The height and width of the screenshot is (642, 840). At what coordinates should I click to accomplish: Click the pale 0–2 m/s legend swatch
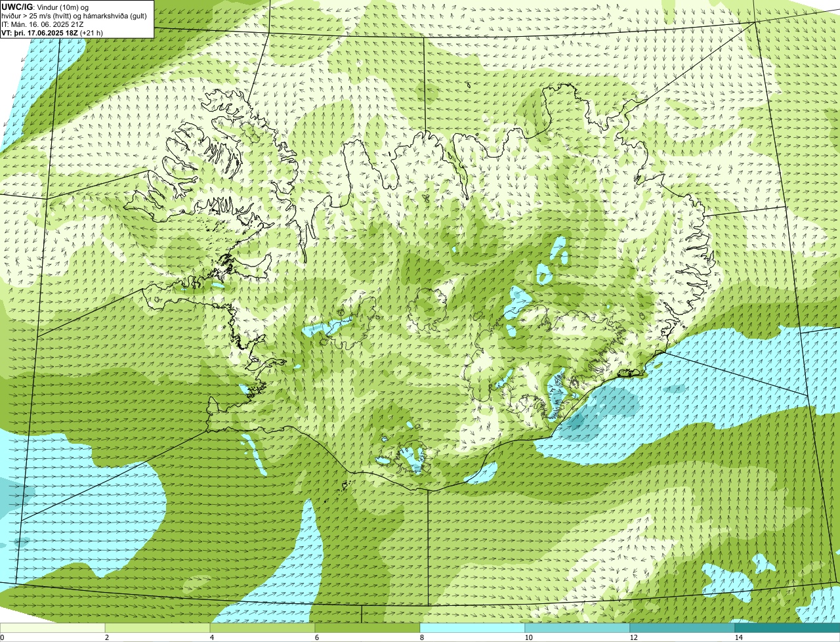(x=52, y=628)
